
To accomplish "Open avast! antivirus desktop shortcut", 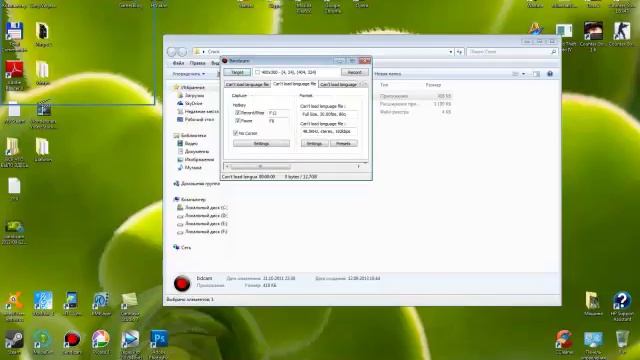I will pos(14,305).
